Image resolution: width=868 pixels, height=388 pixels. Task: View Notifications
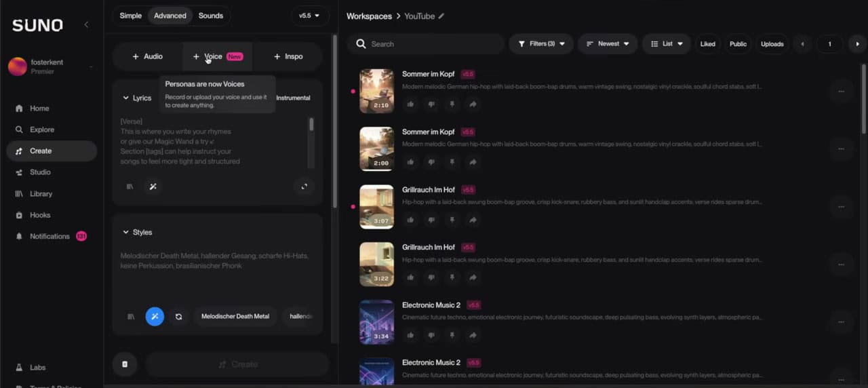point(50,236)
